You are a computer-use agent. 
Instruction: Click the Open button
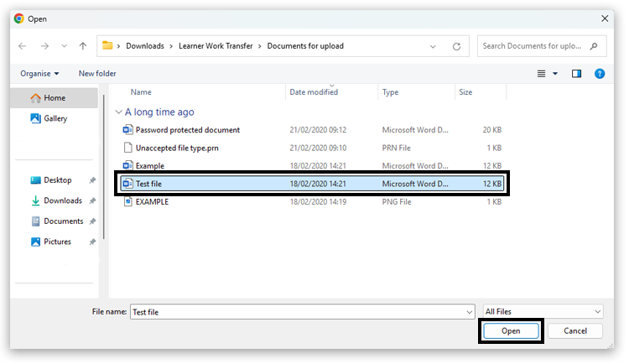(511, 330)
